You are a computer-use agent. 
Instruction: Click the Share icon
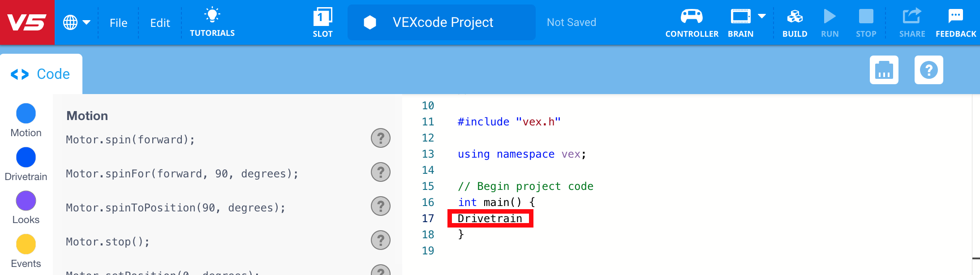[912, 17]
